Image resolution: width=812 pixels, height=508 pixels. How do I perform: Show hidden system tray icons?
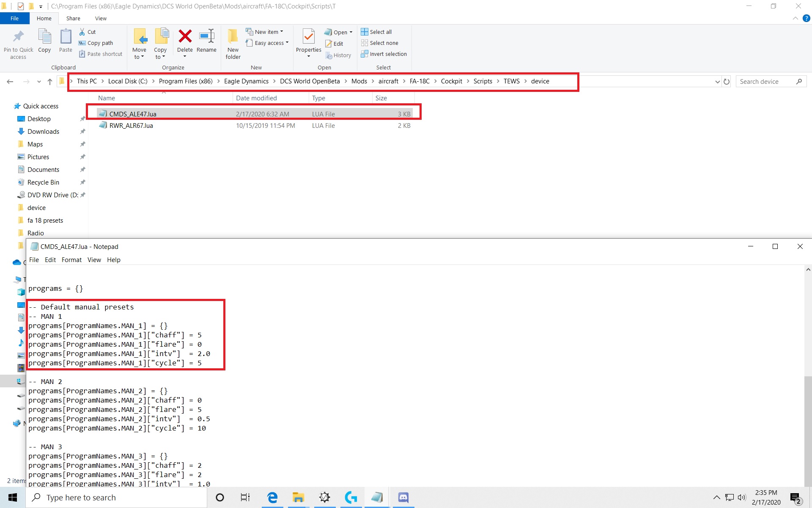coord(716,497)
